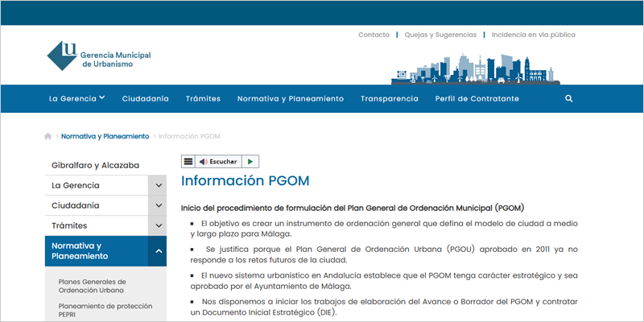Open Incidencia en vía pública link
Viewport: 644px width, 322px height.
(x=533, y=35)
